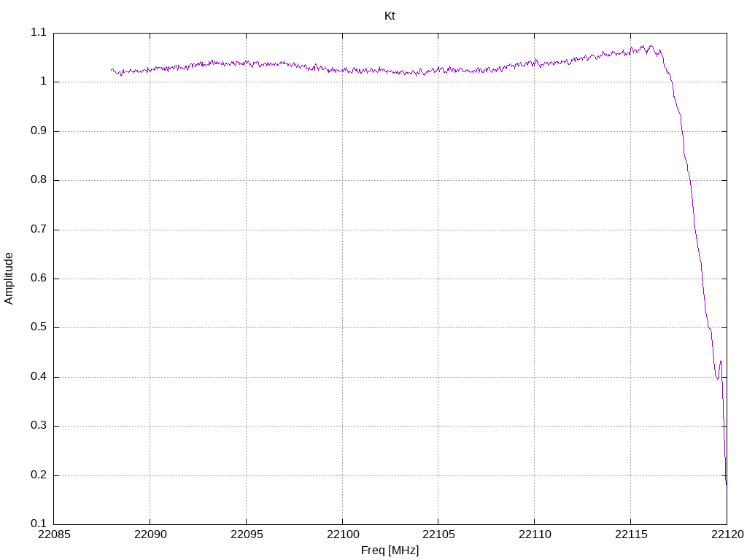Click the plot title 'Kt'
The image size is (747, 560).
tap(390, 16)
